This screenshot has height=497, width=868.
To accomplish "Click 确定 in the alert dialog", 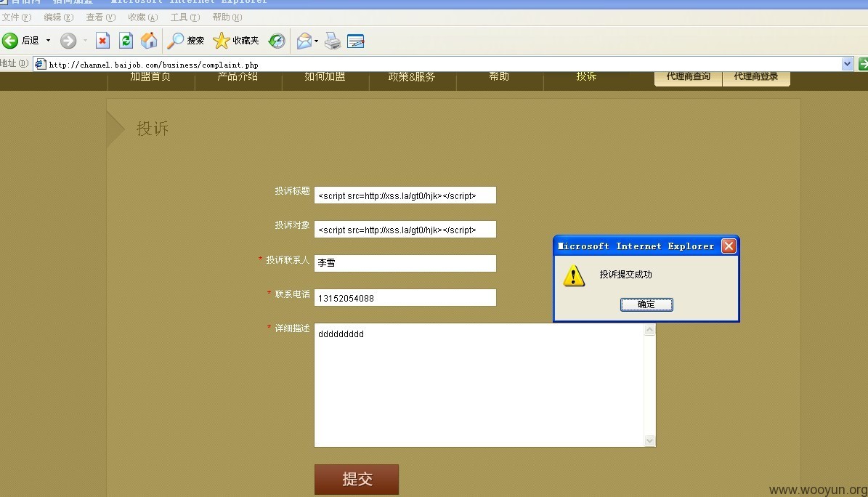I will 646,304.
